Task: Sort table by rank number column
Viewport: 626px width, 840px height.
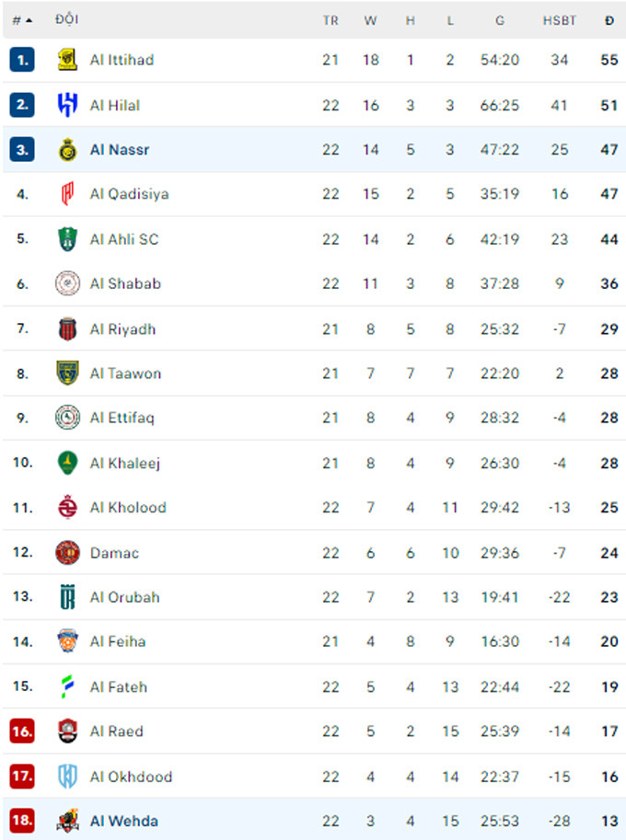Action: coord(22,20)
